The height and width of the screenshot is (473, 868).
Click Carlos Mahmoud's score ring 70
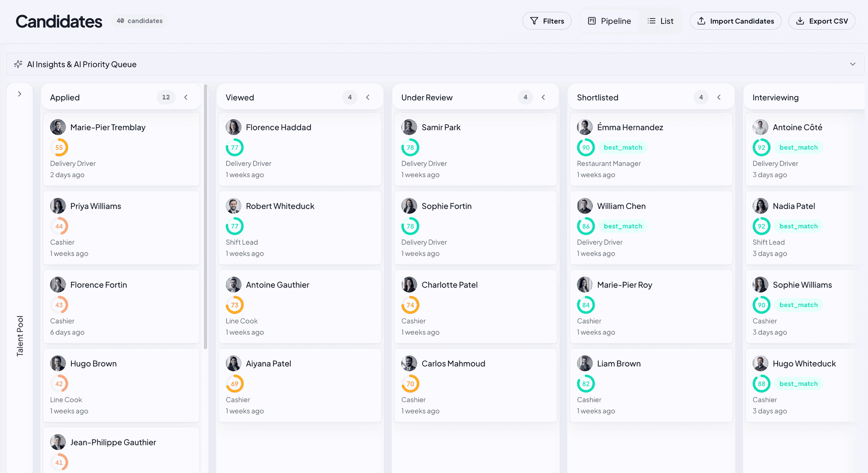pos(410,384)
